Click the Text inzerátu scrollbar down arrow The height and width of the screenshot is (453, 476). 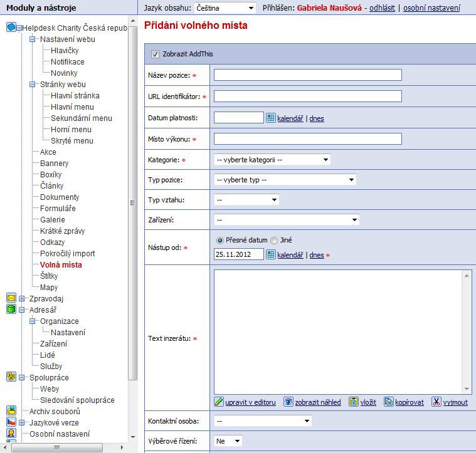coord(467,389)
